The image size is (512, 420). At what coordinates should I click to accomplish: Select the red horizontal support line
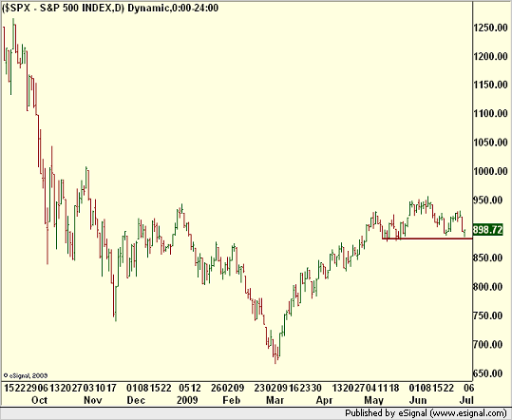pyautogui.click(x=427, y=239)
